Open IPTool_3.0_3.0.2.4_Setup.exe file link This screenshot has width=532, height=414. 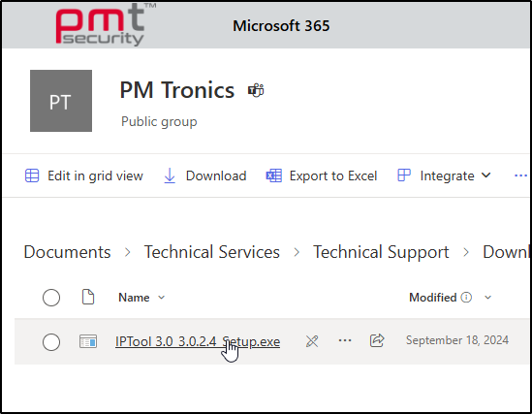click(198, 341)
